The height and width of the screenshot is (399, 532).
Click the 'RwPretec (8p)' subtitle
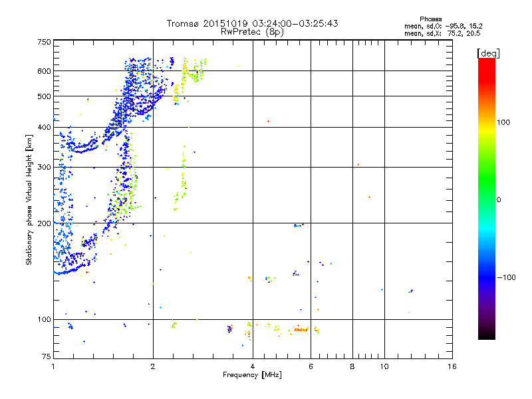(x=252, y=32)
